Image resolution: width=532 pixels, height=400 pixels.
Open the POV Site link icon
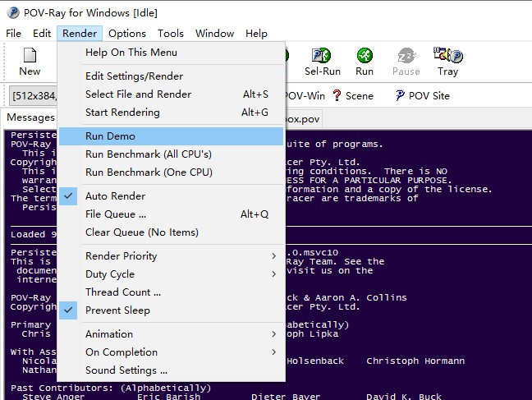[x=422, y=95]
